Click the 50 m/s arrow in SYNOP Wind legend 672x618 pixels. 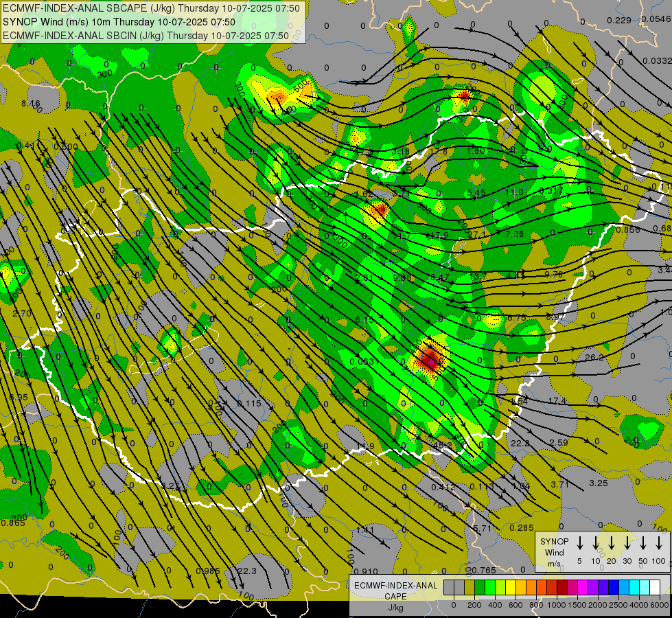(643, 543)
